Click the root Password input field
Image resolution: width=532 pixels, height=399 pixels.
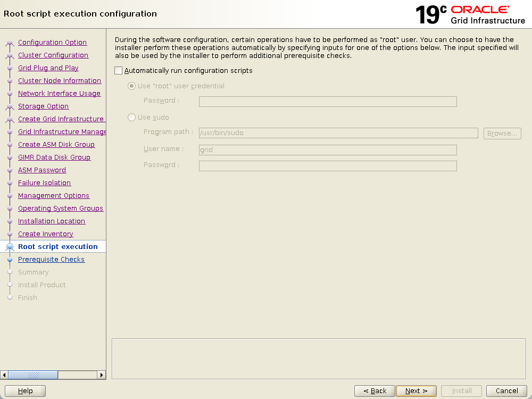coord(328,102)
